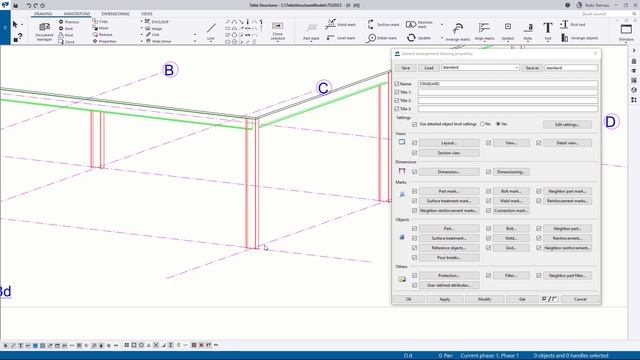Screen dimensions: 640x360
Task: Insert a Section mark
Action: [383, 24]
